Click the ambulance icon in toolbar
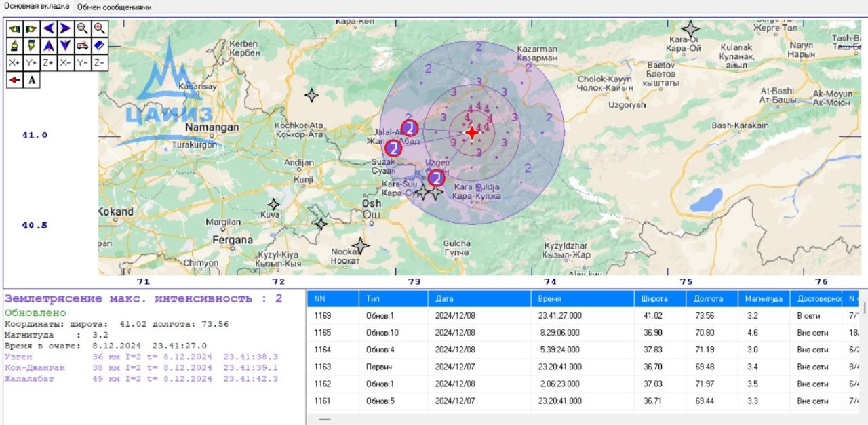The width and height of the screenshot is (868, 425). [82, 45]
